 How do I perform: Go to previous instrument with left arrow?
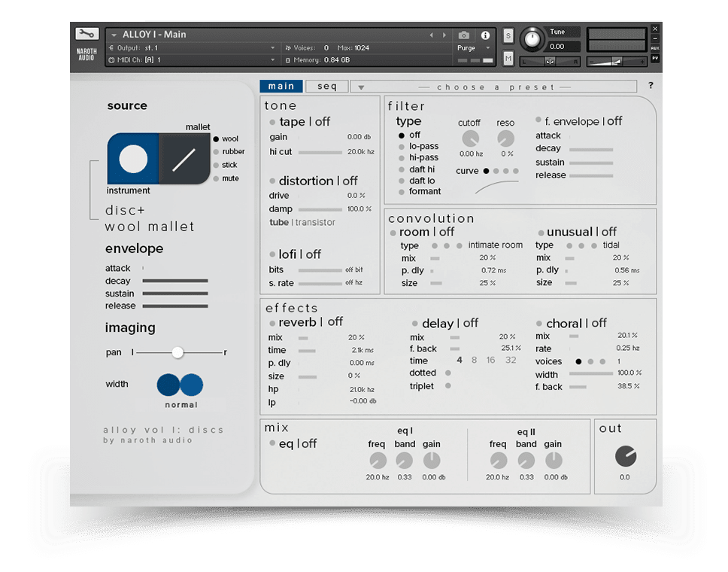pyautogui.click(x=432, y=35)
